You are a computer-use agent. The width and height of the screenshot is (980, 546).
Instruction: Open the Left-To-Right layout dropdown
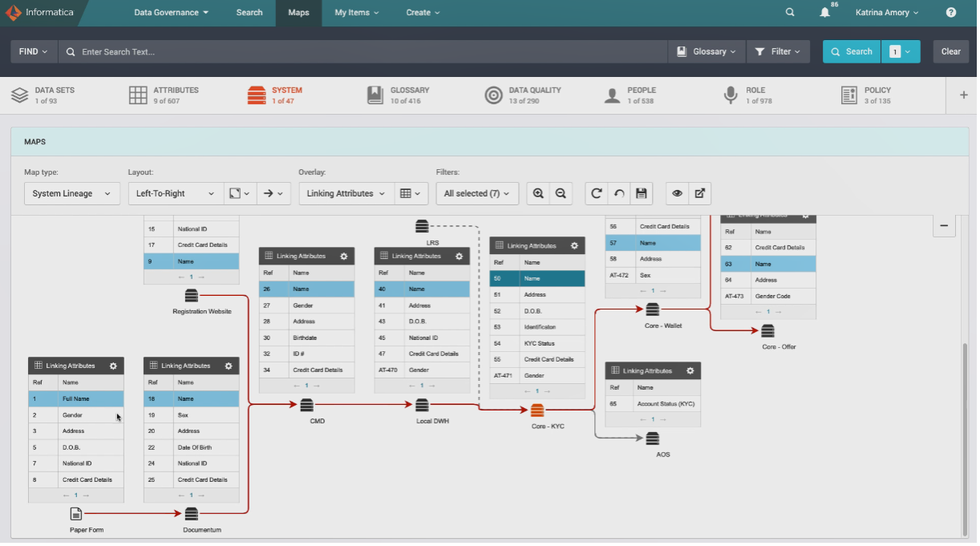tap(176, 193)
